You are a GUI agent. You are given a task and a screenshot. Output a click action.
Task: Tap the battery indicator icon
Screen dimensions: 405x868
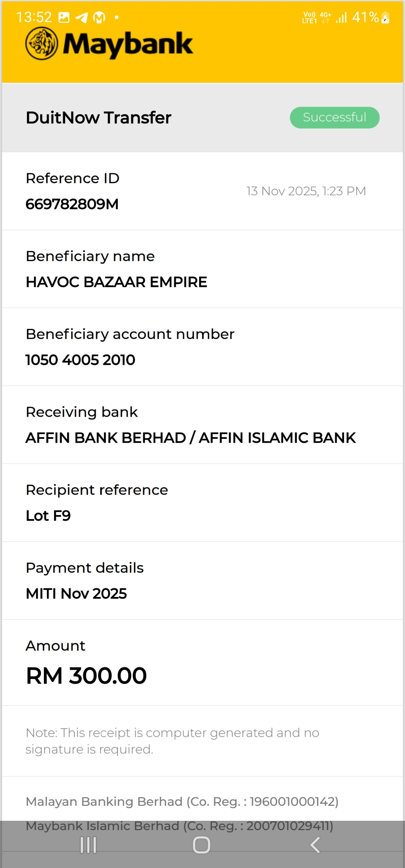(385, 18)
